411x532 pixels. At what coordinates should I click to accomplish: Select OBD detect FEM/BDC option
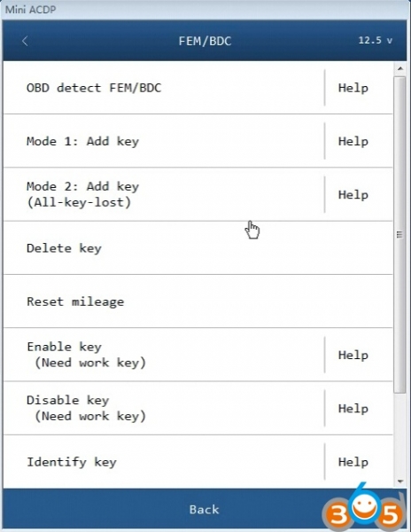coord(163,88)
